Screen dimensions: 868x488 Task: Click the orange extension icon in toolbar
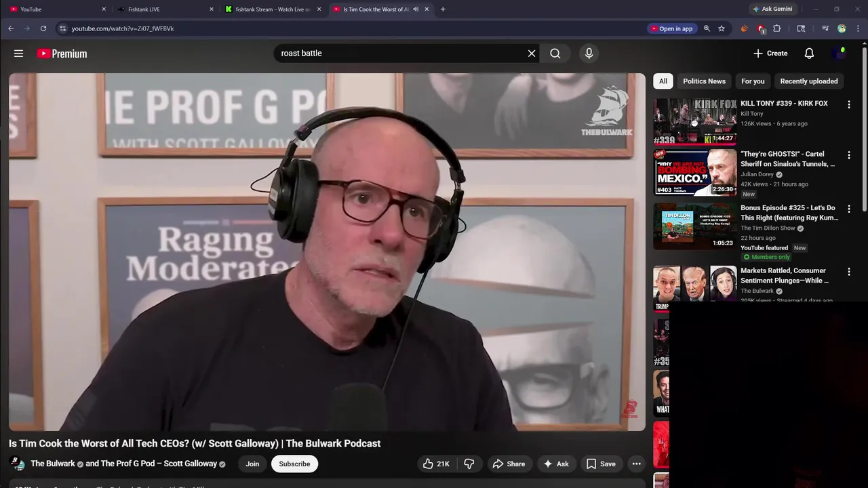tap(744, 28)
